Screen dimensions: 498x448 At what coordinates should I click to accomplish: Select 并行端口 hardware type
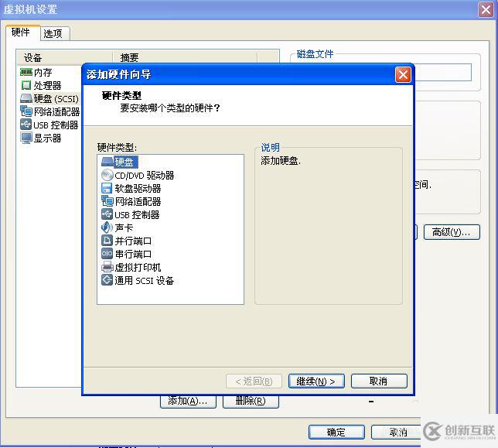[133, 241]
